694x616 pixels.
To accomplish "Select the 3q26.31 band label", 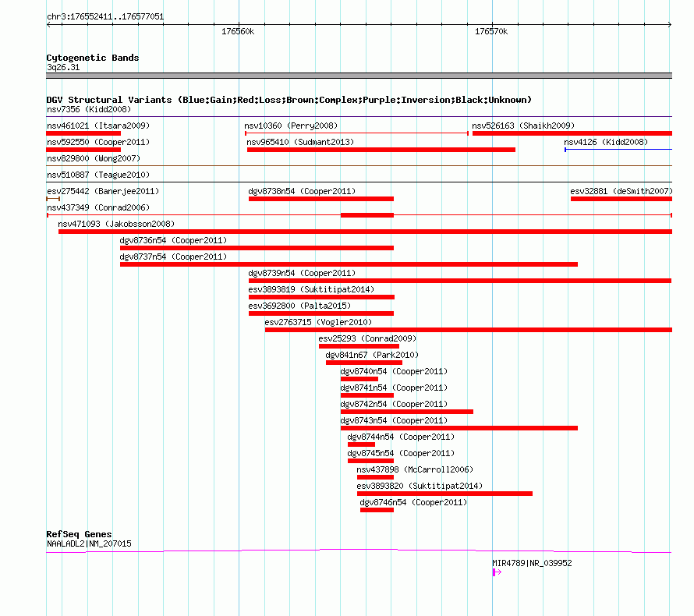I will tap(63, 67).
